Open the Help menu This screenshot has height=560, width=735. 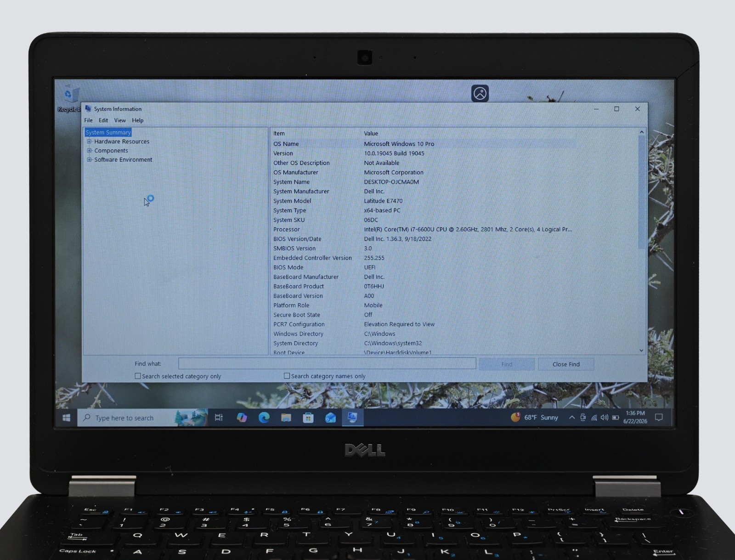coord(138,120)
